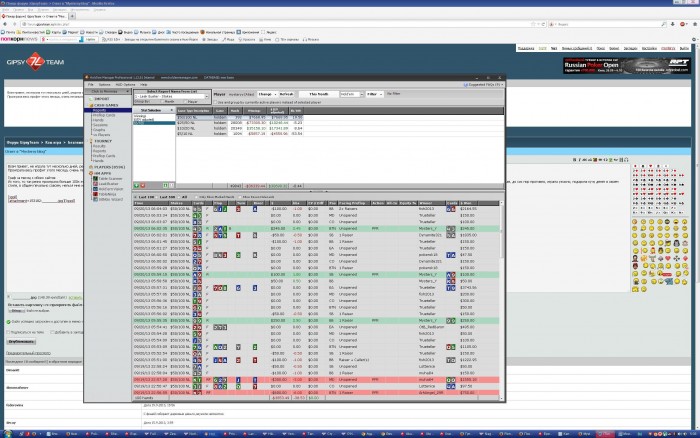Collapse the Click to Minimize sidebar header
Viewport: 700px width, 438px height.
point(108,92)
